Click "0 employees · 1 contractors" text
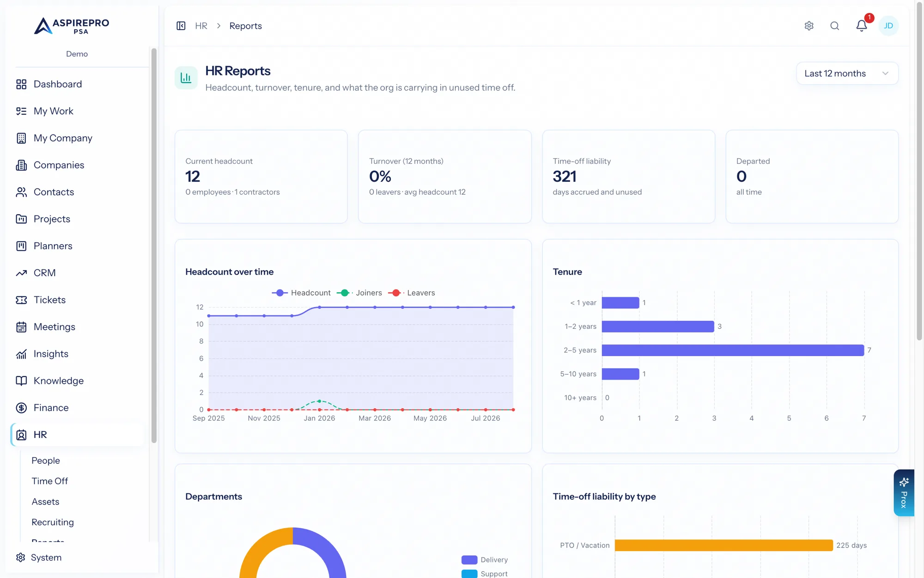 [232, 192]
